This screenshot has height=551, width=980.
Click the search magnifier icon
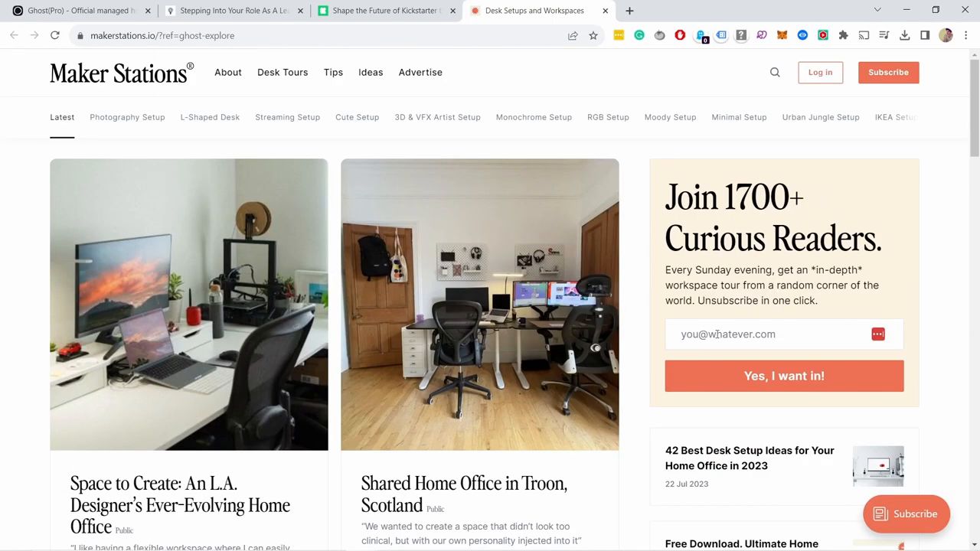775,73
